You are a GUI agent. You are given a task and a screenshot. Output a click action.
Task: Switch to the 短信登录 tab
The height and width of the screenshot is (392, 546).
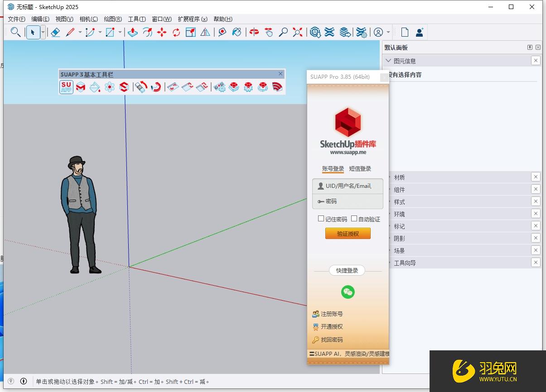[x=360, y=169]
